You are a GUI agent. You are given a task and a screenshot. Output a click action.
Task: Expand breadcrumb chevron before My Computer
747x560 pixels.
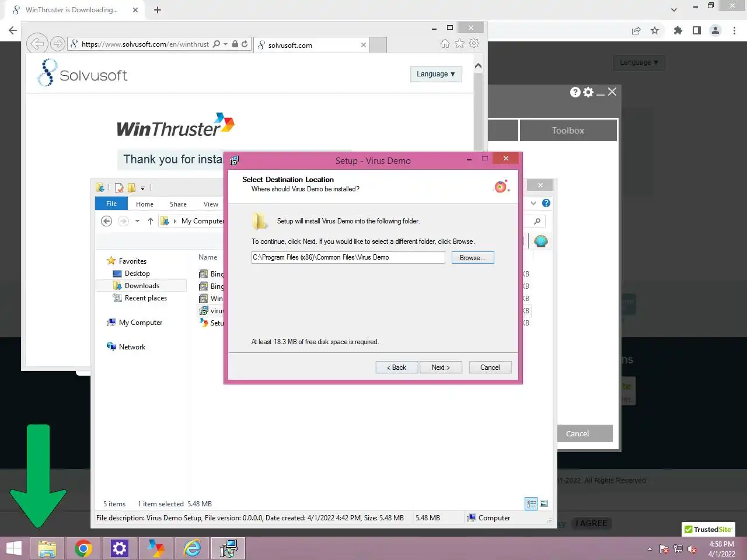[175, 221]
